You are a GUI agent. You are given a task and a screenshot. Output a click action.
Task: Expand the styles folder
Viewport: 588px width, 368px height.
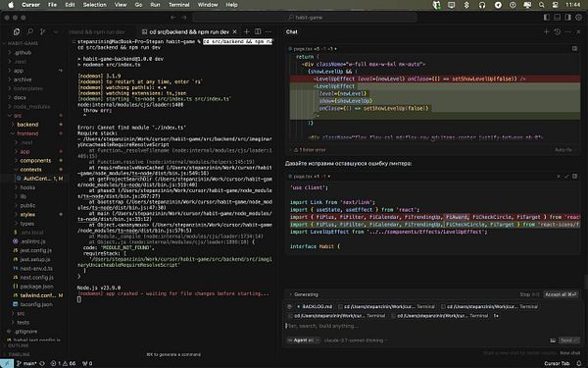[x=27, y=214]
